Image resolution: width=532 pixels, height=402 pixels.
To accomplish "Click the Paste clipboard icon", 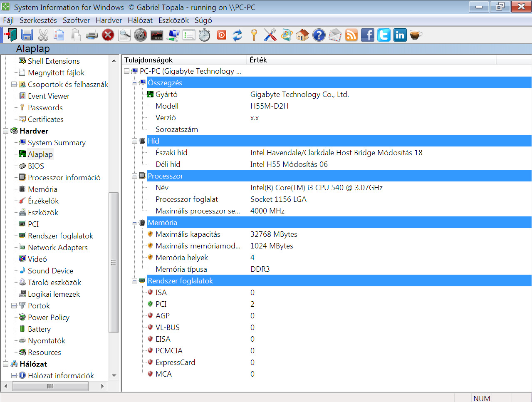I will (x=75, y=35).
